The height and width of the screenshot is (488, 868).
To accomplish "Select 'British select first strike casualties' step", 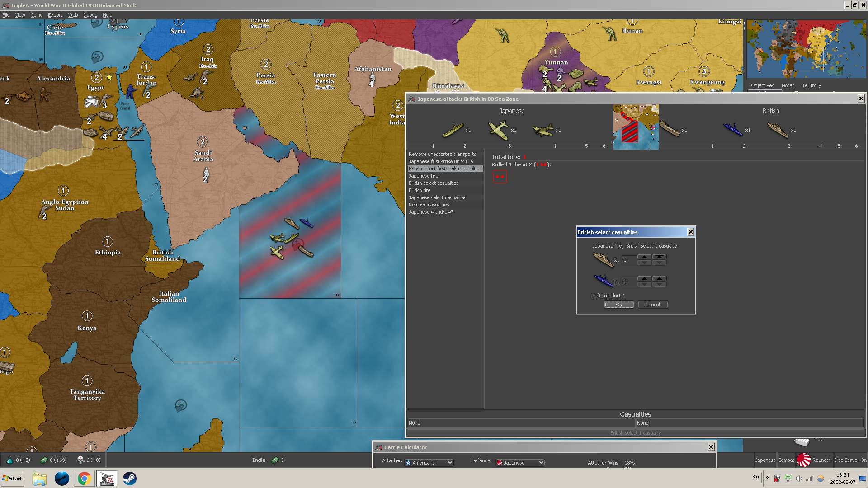I will tap(445, 169).
